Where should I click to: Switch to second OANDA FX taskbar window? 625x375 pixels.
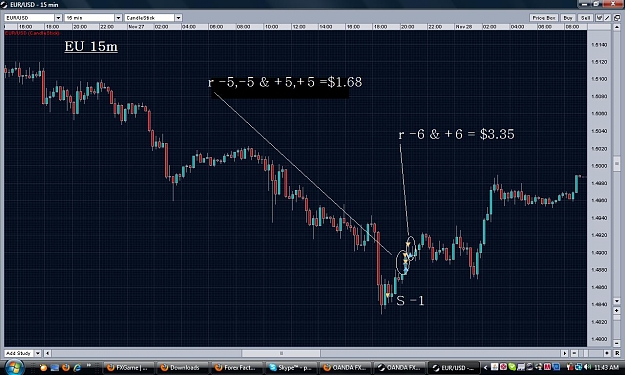tap(399, 367)
